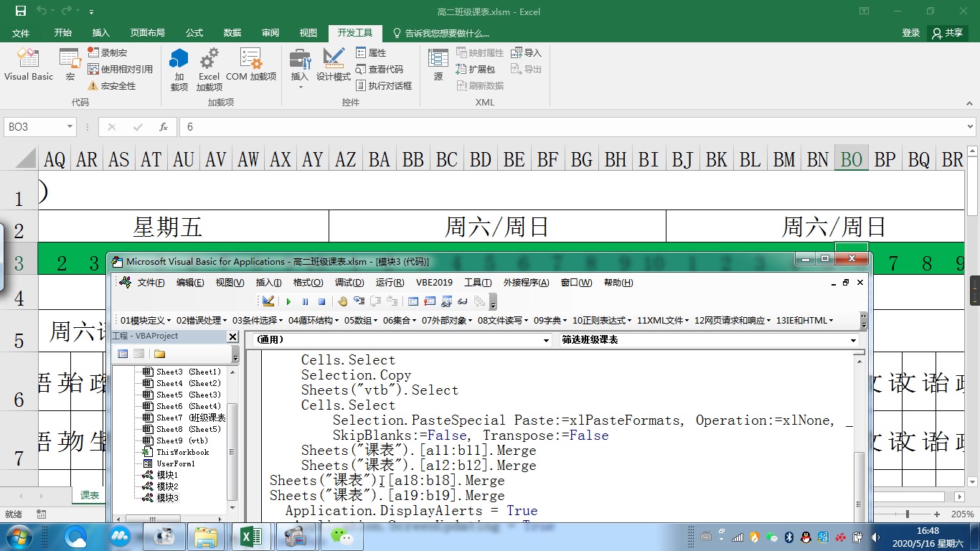Click the 205% zoom level

click(x=962, y=514)
